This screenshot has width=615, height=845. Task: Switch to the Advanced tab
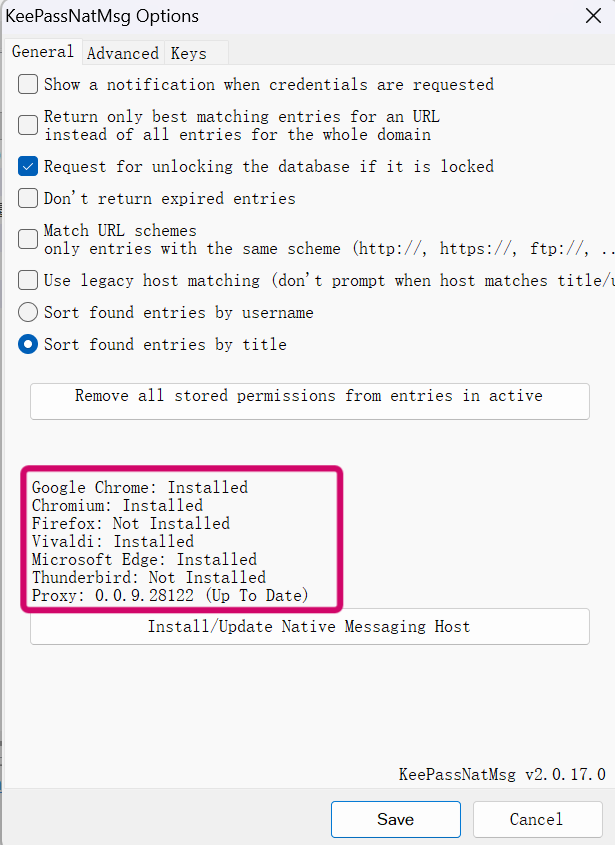122,53
